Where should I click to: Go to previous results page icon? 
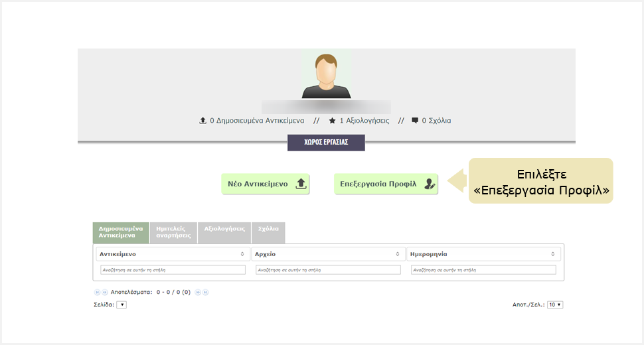(104, 292)
